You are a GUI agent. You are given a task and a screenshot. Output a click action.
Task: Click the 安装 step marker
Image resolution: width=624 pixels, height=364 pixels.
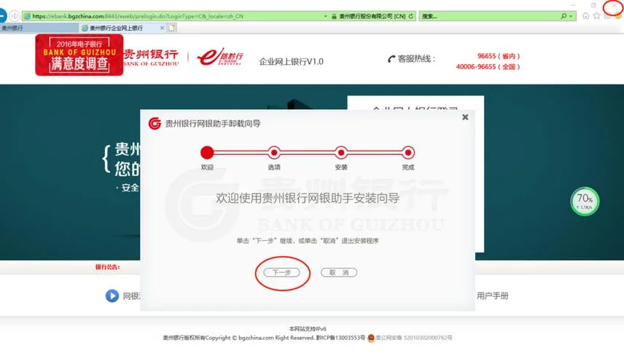point(341,153)
